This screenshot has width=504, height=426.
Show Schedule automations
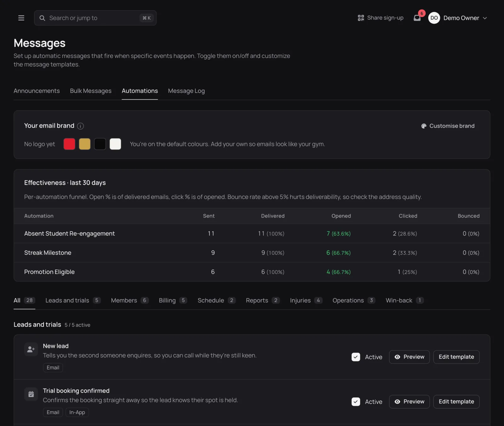(216, 301)
